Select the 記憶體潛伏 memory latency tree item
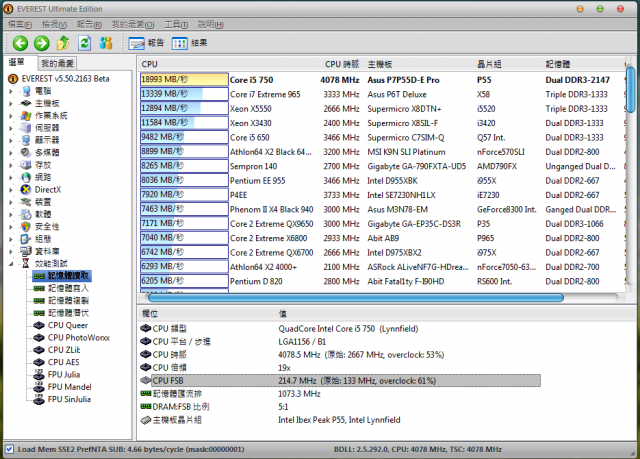Screen dimensions: 640x459 tap(61, 313)
